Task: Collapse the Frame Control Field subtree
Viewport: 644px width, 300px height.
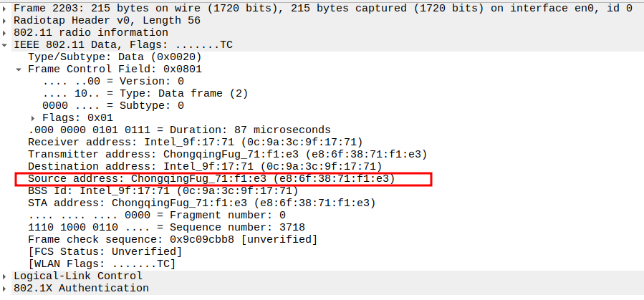Action: click(x=19, y=69)
